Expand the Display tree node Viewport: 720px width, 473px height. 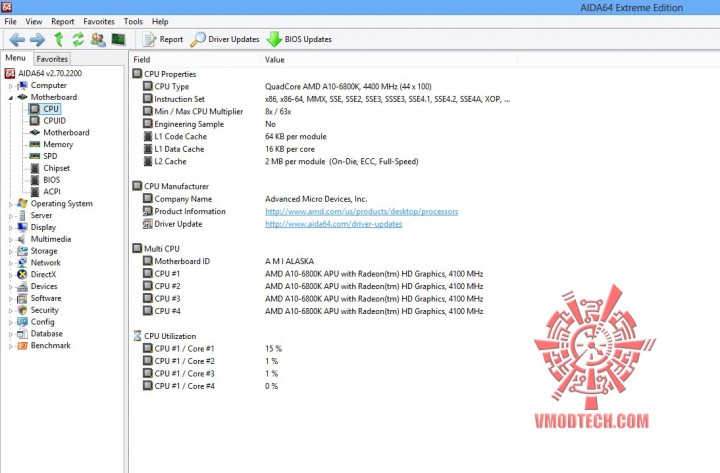11,228
